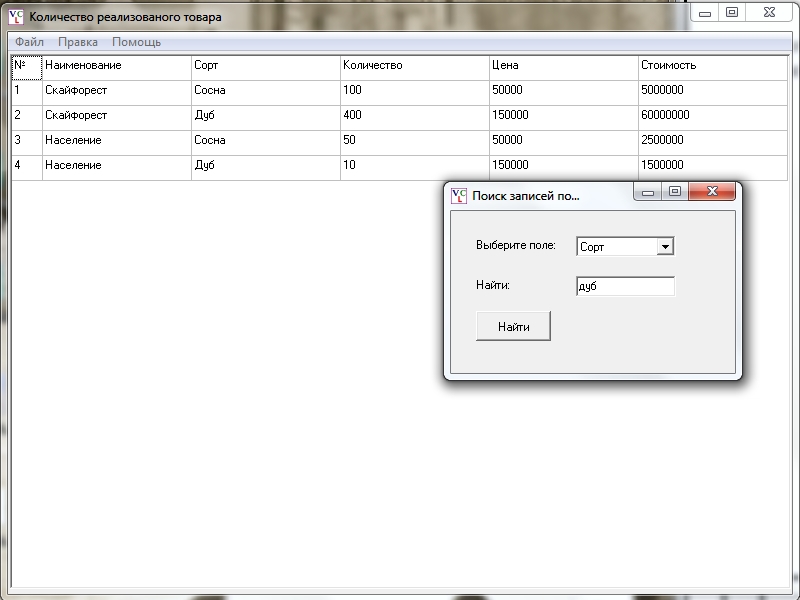This screenshot has height=600, width=800.
Task: Select quantity cell 400
Action: 415,118
